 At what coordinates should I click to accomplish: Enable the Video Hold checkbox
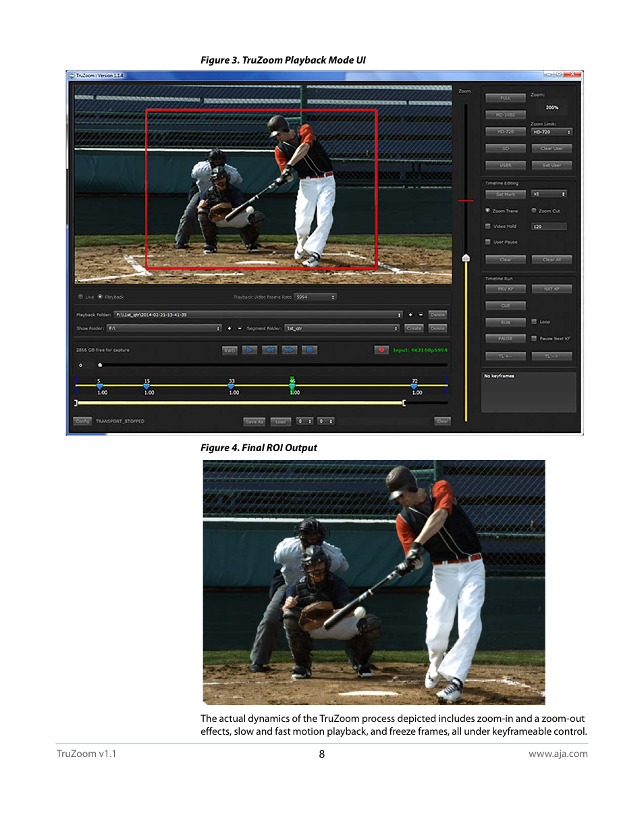[x=488, y=226]
